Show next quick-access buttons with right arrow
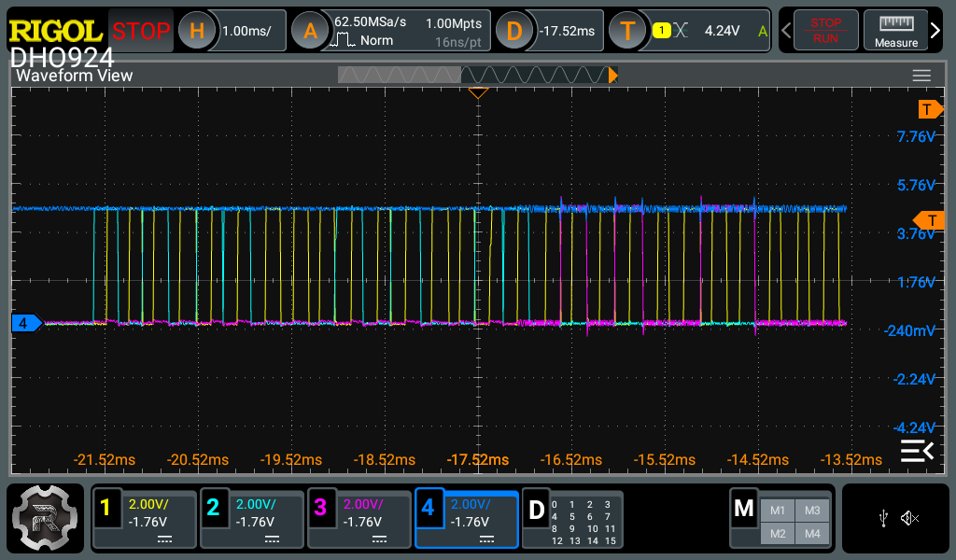Image resolution: width=956 pixels, height=560 pixels. tap(936, 31)
